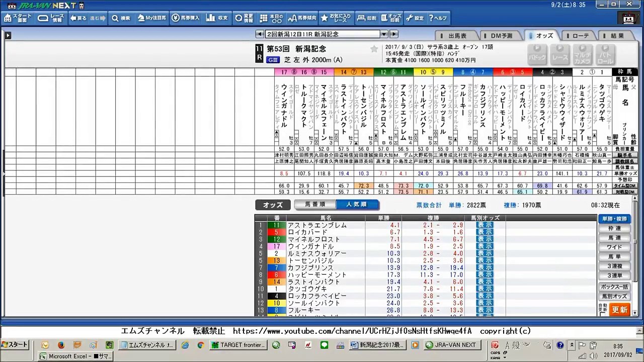Screen dimensions: 644x362
Task: Click the odds list scroll-down arrow
Action: pyautogui.click(x=635, y=312)
